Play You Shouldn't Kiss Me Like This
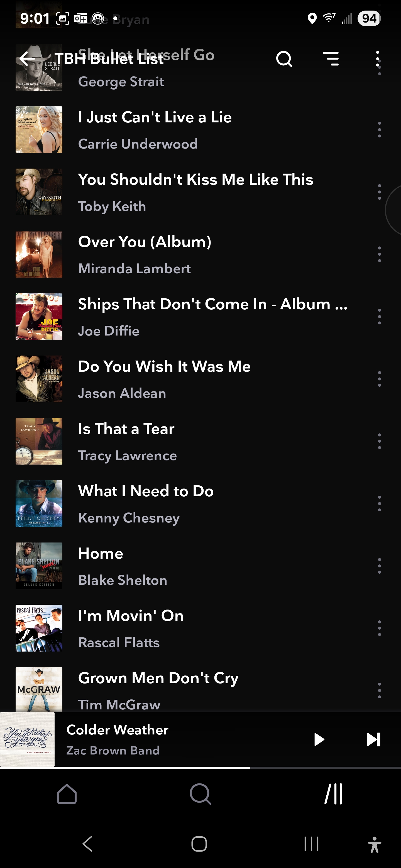Screen dimensions: 401x868 tap(195, 192)
